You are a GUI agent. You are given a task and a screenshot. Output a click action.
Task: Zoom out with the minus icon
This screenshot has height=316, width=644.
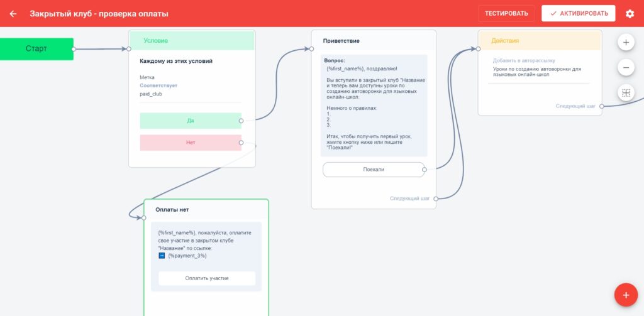click(626, 67)
